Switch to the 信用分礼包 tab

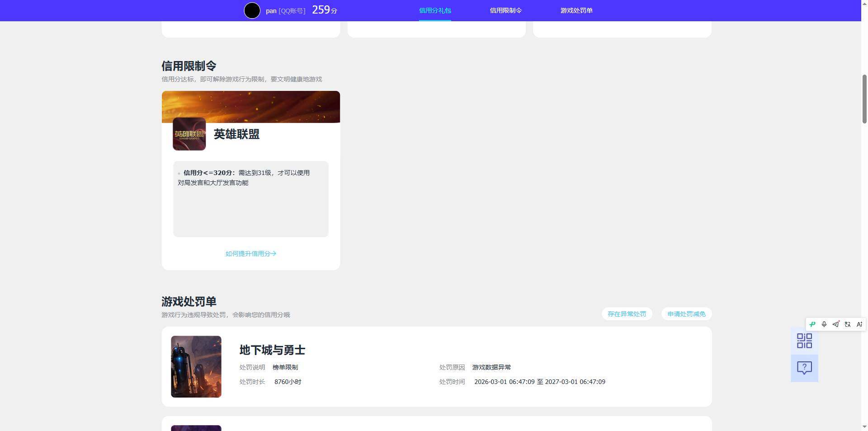pyautogui.click(x=435, y=10)
